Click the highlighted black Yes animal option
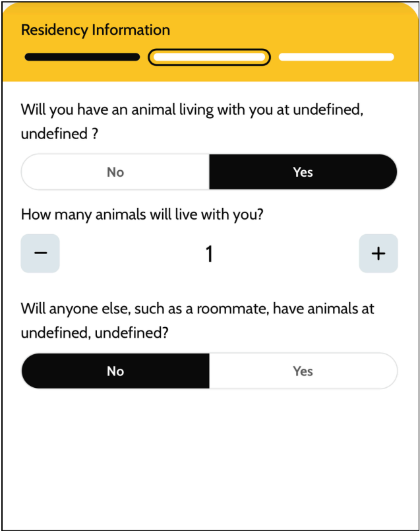The height and width of the screenshot is (531, 420). pyautogui.click(x=303, y=172)
